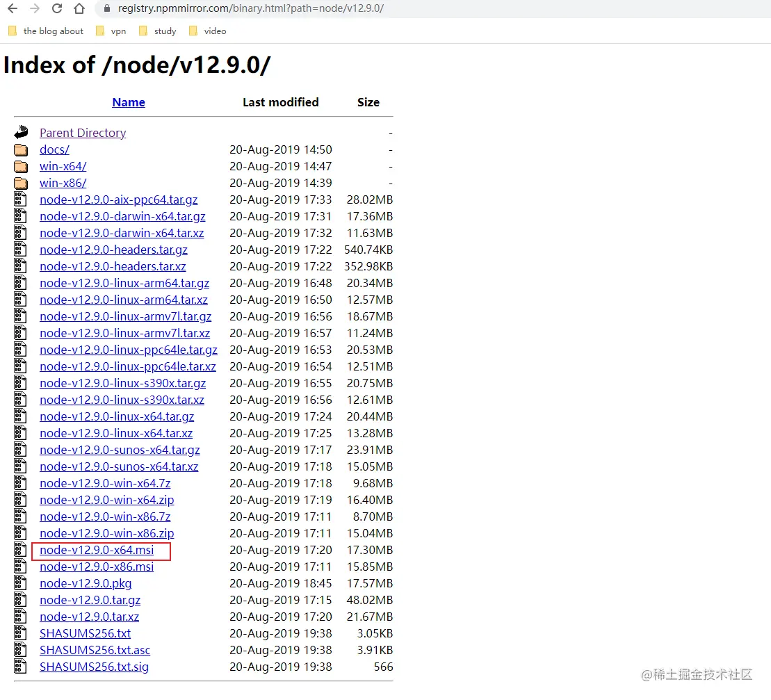
Task: Download node-v12.9.0-linux-arm64.tar.xz
Action: (x=124, y=300)
